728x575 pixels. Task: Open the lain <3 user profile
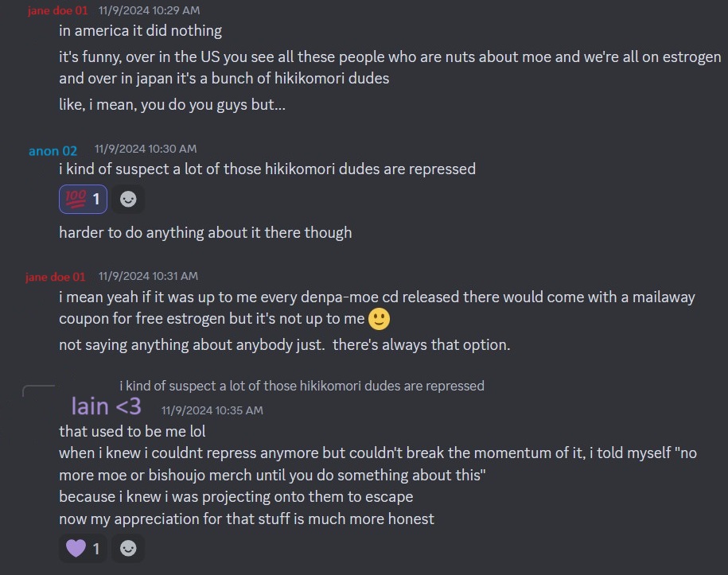106,406
